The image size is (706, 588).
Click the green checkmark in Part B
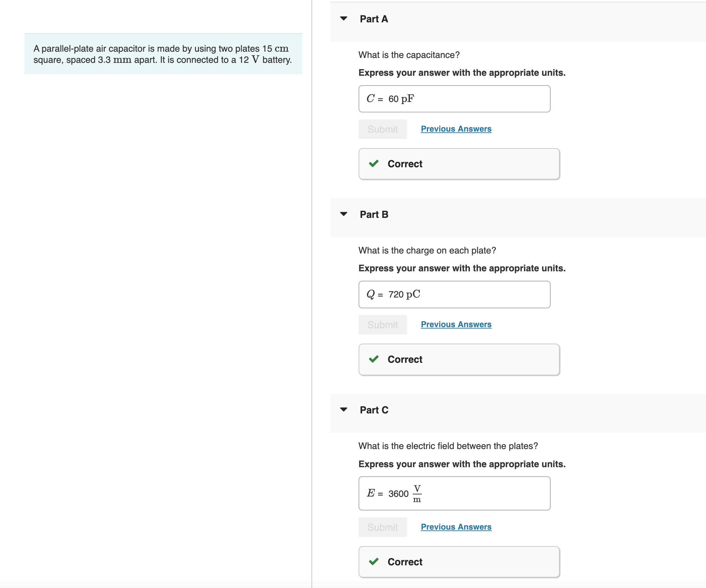374,359
